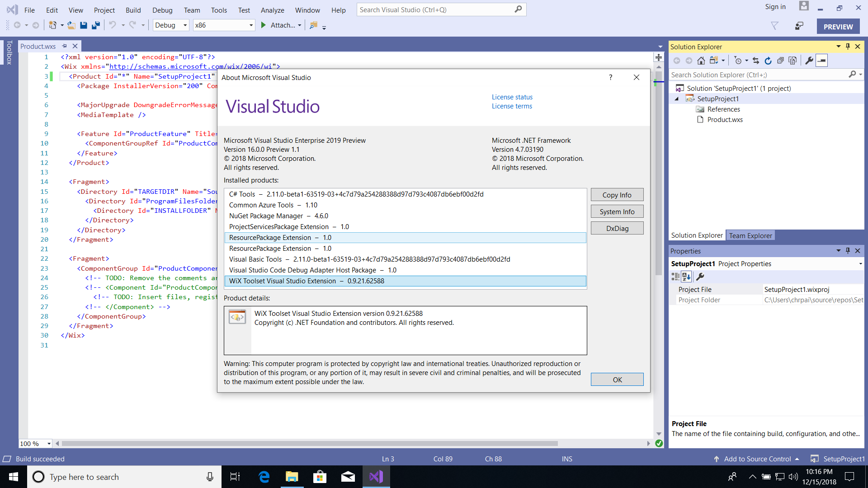This screenshot has width=868, height=488.
Task: Click the New Project toolbar icon
Action: pos(53,25)
